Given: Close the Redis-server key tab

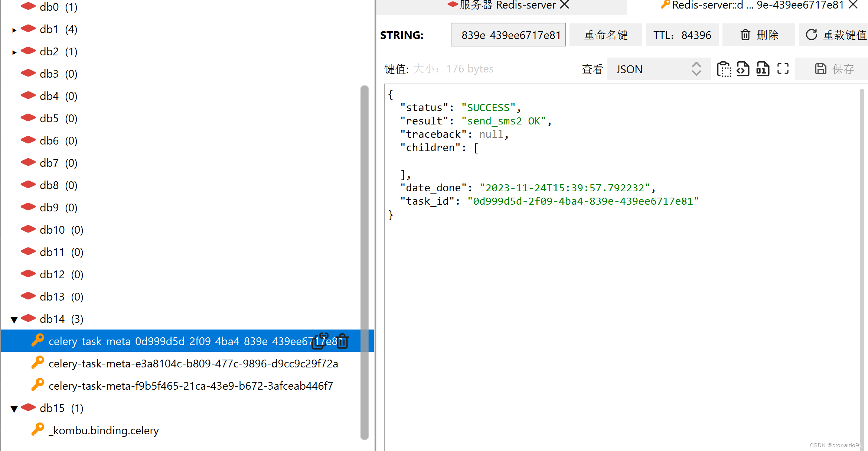Looking at the screenshot, I should (x=853, y=5).
